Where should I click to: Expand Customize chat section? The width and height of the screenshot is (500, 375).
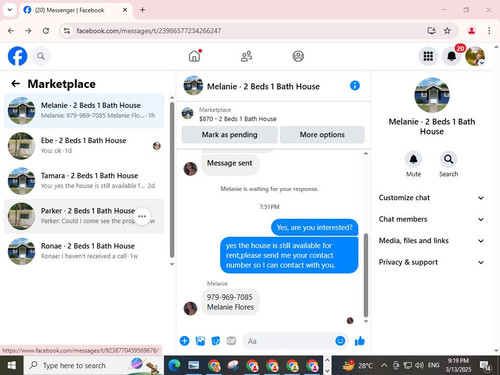point(431,198)
